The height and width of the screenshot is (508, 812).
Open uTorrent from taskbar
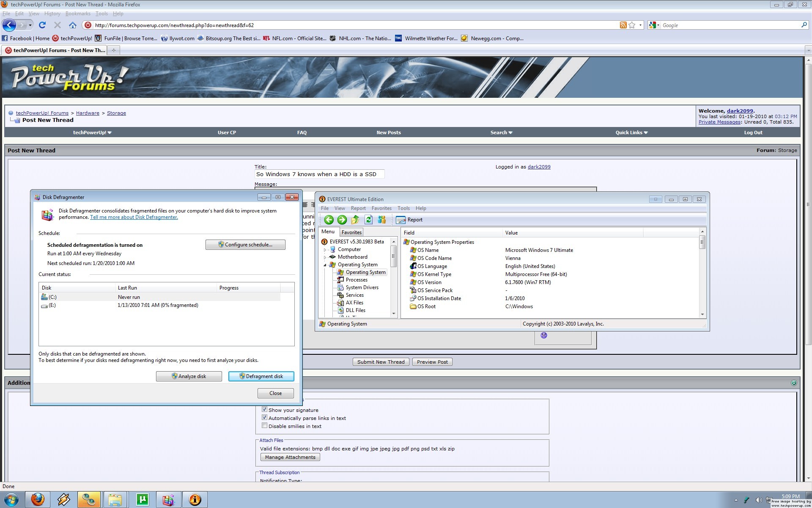(x=143, y=500)
